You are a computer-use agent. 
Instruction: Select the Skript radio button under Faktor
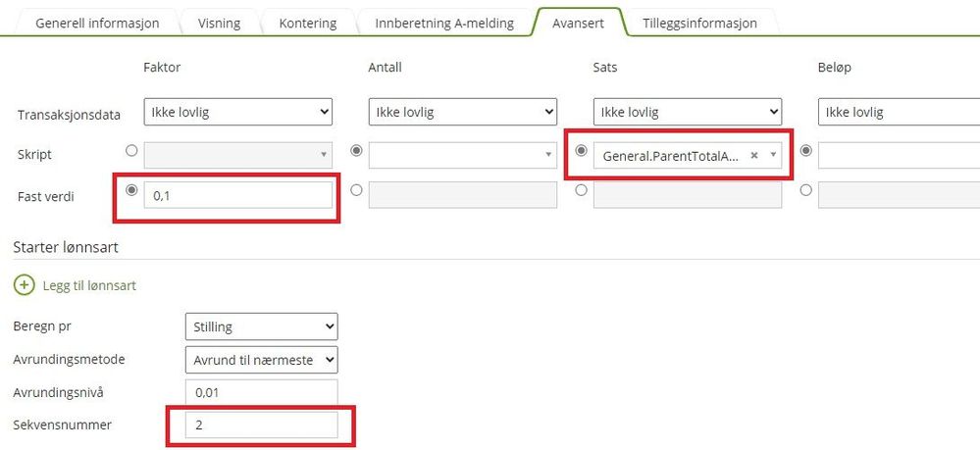pyautogui.click(x=131, y=151)
